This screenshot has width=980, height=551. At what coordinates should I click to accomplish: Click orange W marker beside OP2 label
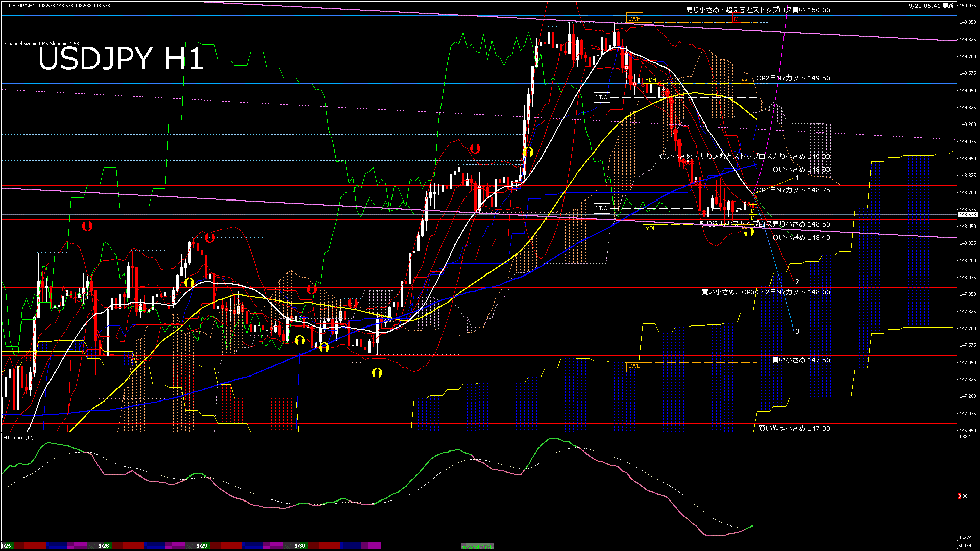744,79
